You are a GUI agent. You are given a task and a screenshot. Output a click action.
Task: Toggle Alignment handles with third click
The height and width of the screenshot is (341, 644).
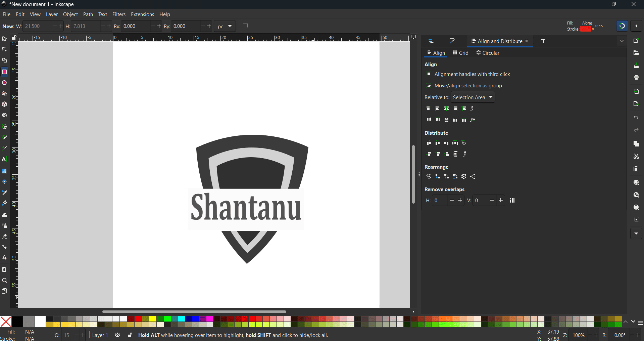pyautogui.click(x=468, y=74)
